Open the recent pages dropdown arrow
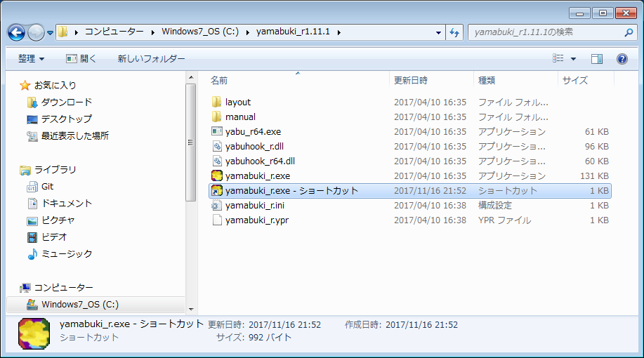Viewport: 644px width, 358px height. point(51,32)
